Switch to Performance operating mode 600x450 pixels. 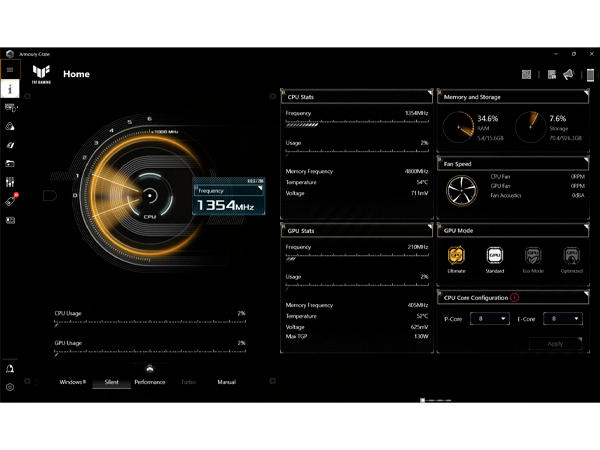point(150,382)
